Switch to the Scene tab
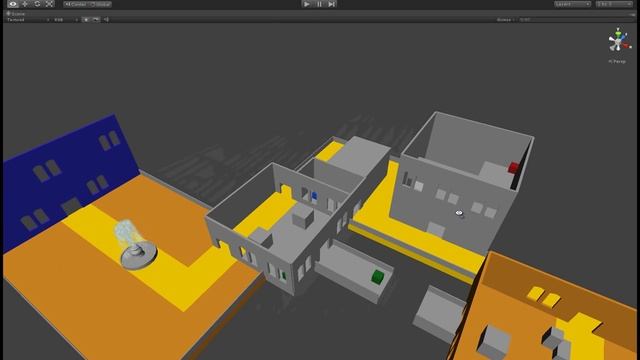The width and height of the screenshot is (640, 360). [x=16, y=13]
